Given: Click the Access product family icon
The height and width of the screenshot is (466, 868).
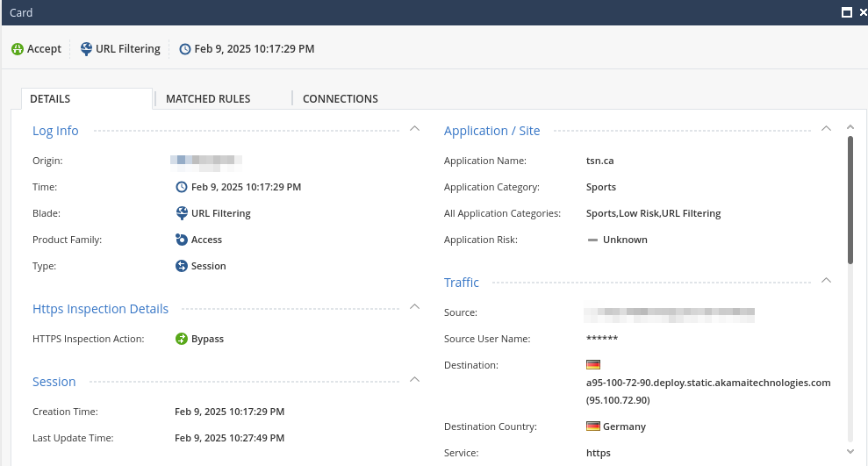Looking at the screenshot, I should click(182, 240).
